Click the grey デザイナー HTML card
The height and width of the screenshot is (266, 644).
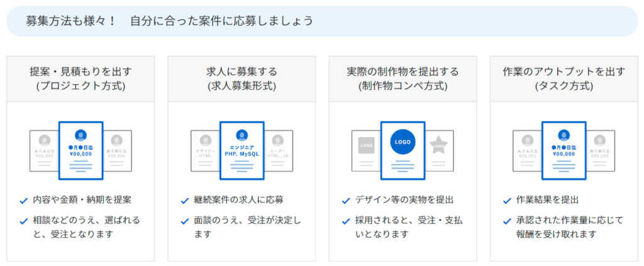click(205, 151)
